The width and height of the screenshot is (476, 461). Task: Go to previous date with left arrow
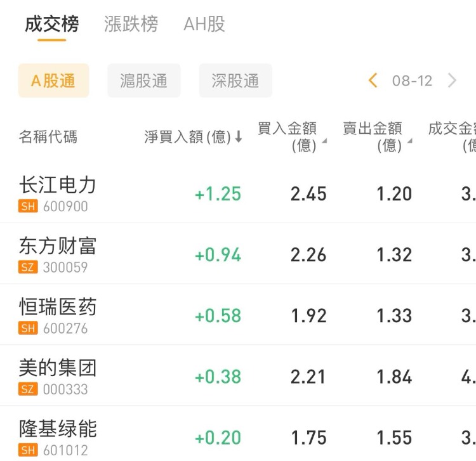click(x=373, y=81)
